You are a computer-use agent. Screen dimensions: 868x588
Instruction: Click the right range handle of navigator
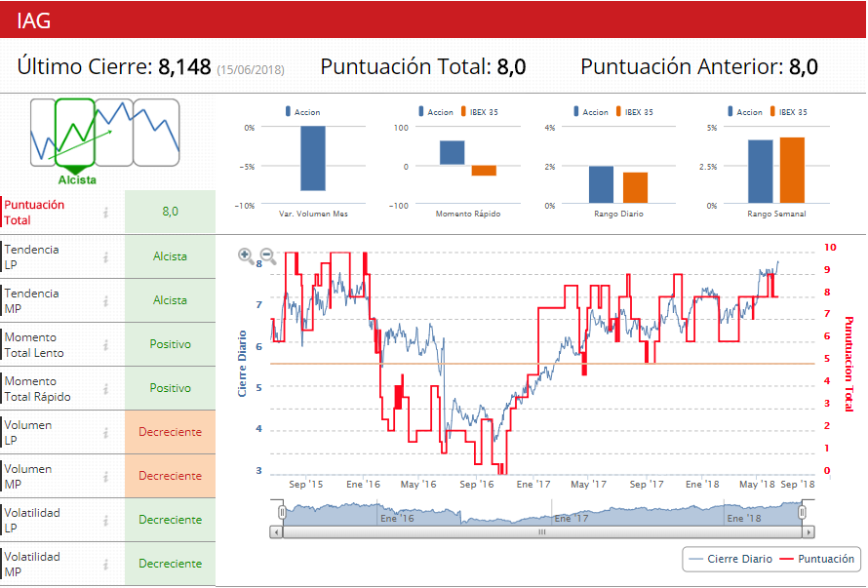click(802, 513)
